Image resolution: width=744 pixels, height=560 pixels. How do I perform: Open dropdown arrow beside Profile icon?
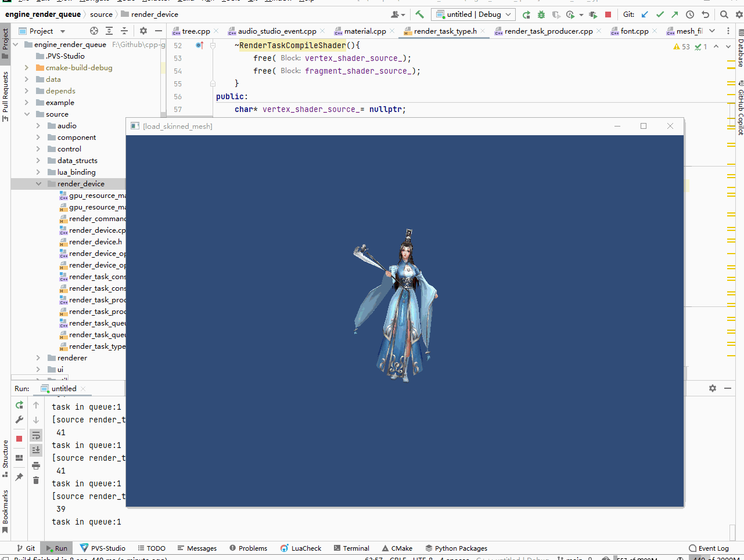(x=581, y=15)
